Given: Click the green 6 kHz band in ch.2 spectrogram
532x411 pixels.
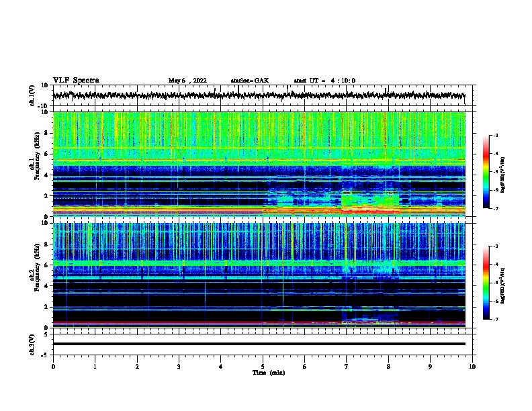Looking at the screenshot, I should pyautogui.click(x=259, y=263).
